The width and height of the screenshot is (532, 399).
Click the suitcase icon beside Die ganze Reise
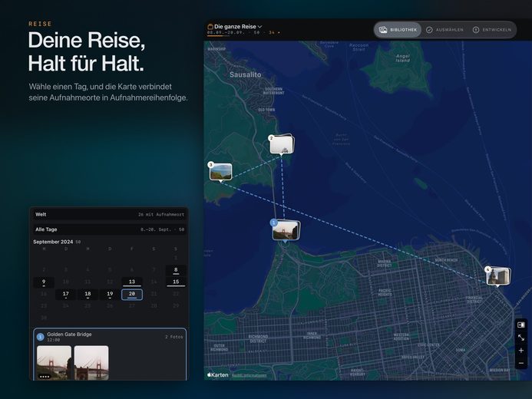[210, 26]
